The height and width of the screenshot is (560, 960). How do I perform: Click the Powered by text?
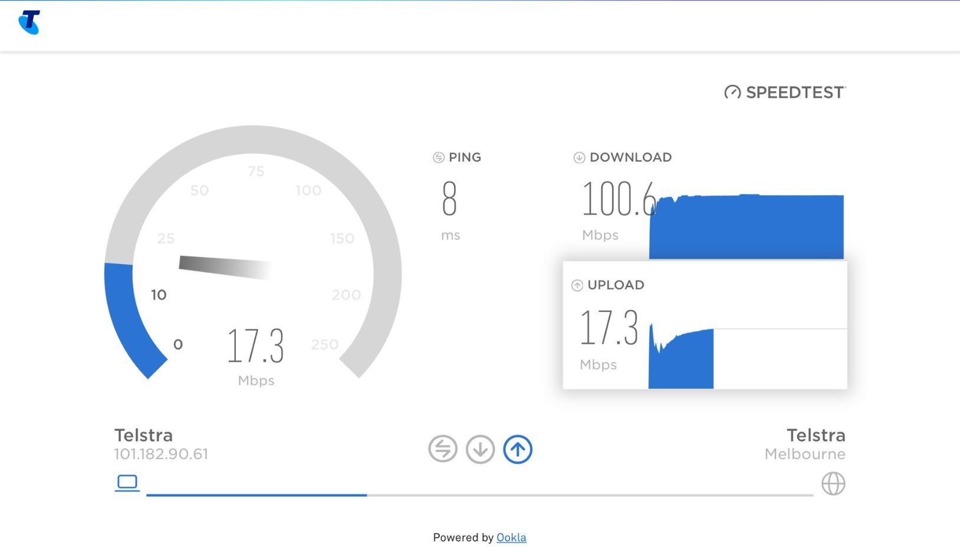point(463,538)
